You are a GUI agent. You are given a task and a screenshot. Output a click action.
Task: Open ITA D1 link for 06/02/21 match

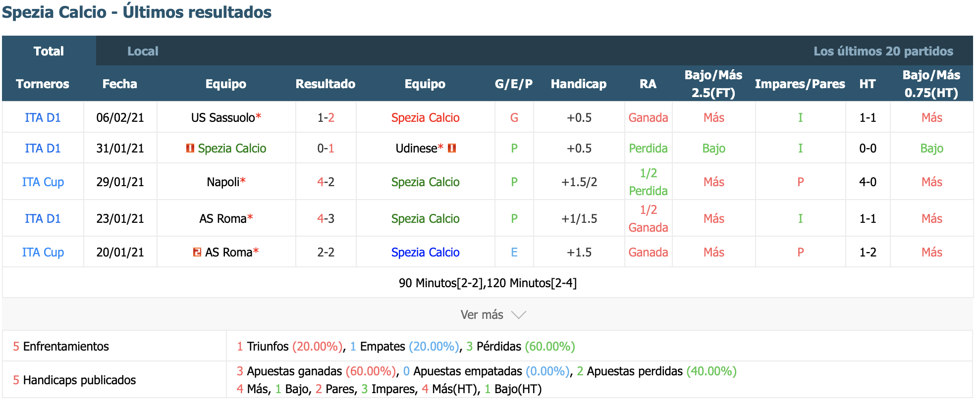tap(43, 117)
